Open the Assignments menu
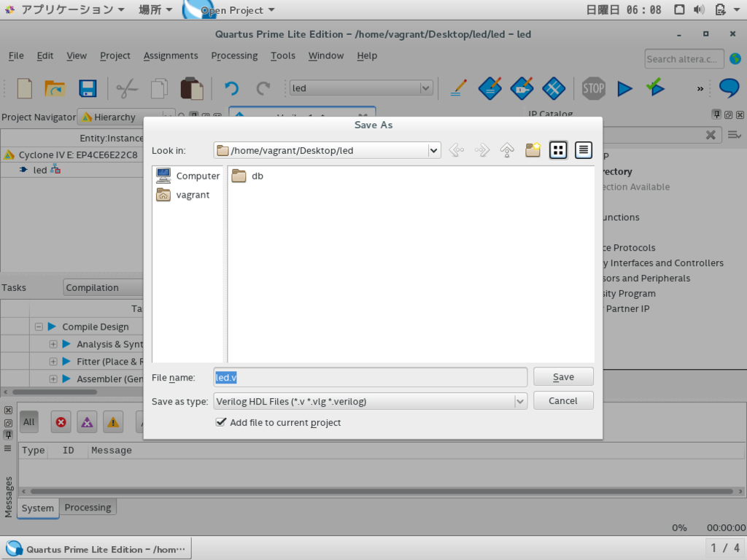747x560 pixels. click(x=171, y=55)
